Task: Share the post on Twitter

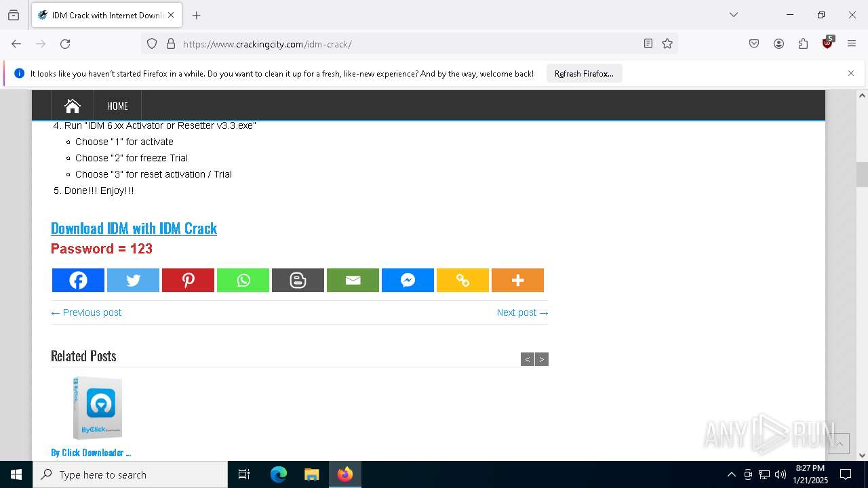Action: point(133,281)
